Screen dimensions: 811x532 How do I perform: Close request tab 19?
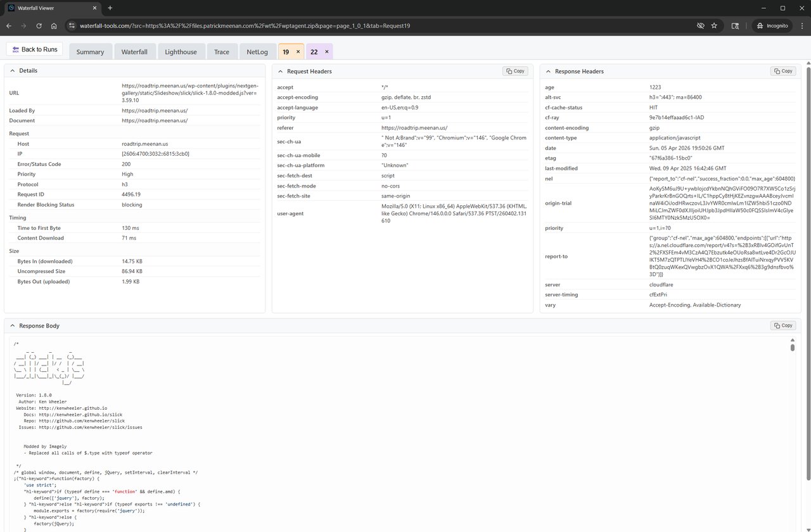coord(298,51)
